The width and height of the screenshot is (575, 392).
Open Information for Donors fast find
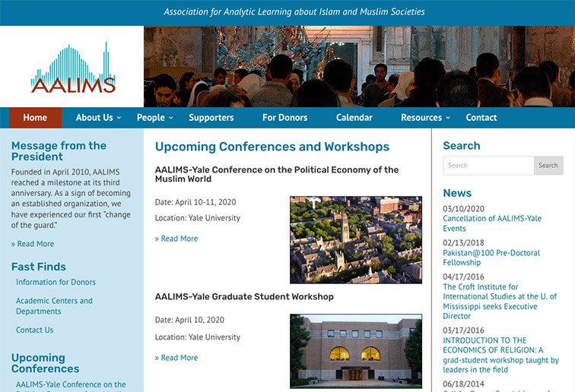pos(56,283)
